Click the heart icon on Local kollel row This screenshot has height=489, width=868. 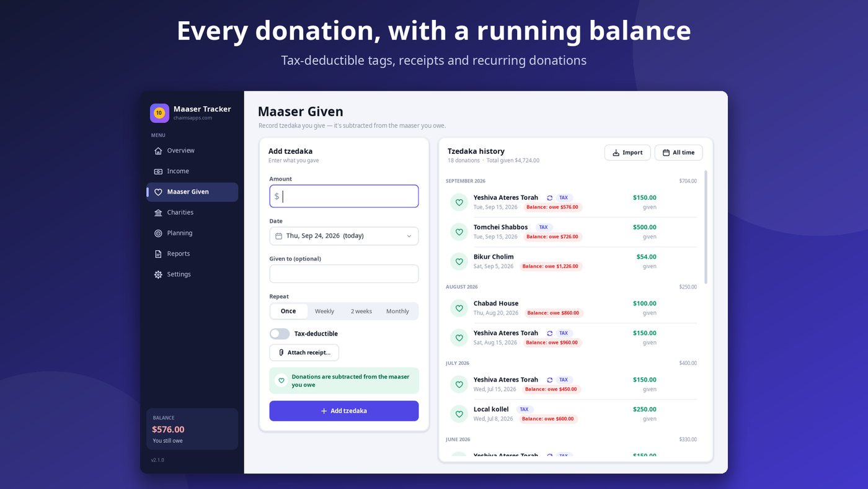click(459, 414)
